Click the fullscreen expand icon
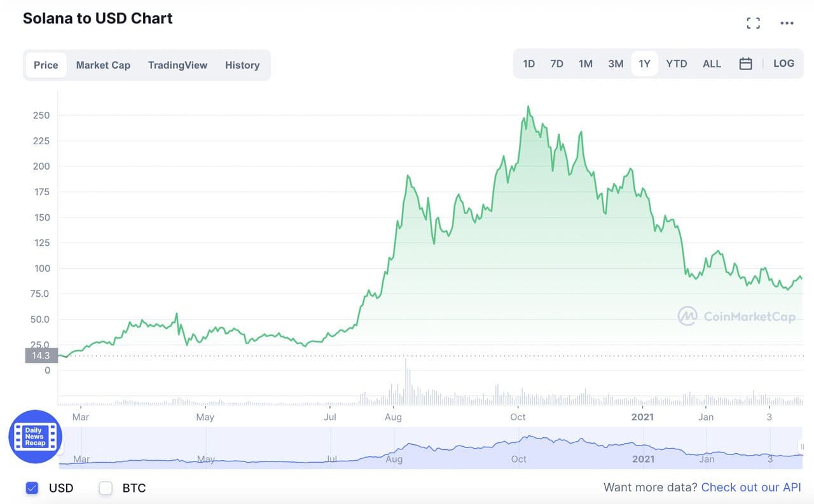This screenshot has width=814, height=504. tap(753, 24)
